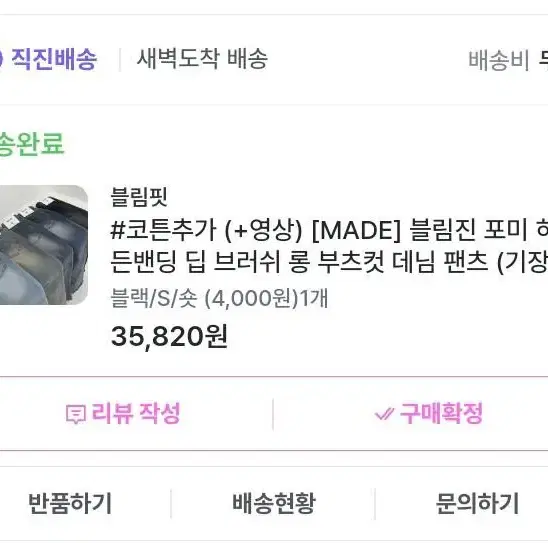Click the purple 직진배송 circle icon
548x548 pixels.
1,59
